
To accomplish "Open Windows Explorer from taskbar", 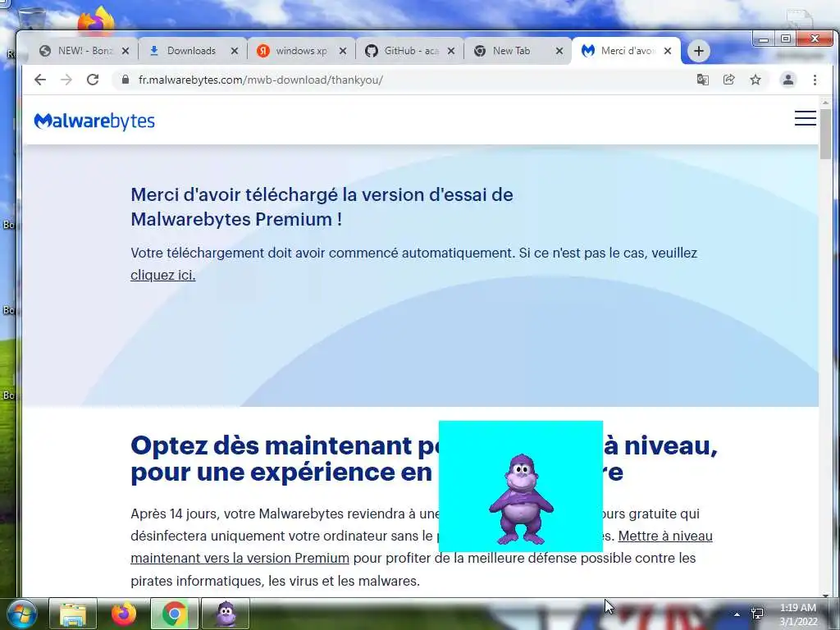I will [x=73, y=614].
